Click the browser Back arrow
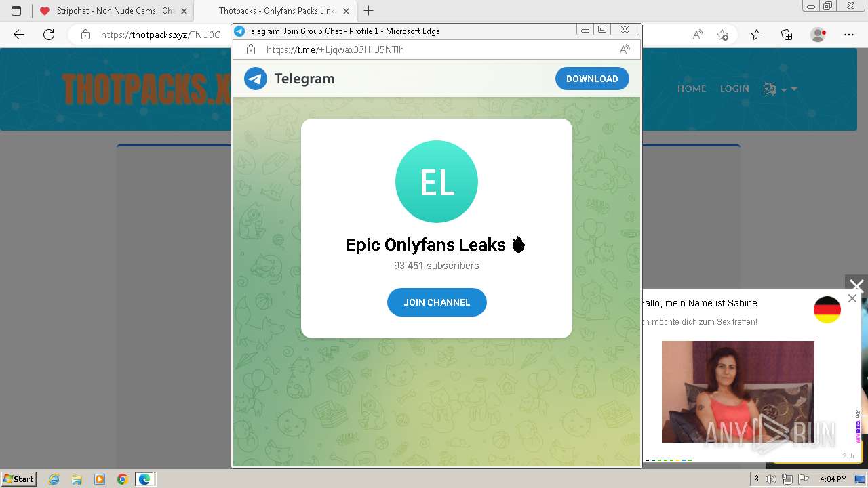 19,35
